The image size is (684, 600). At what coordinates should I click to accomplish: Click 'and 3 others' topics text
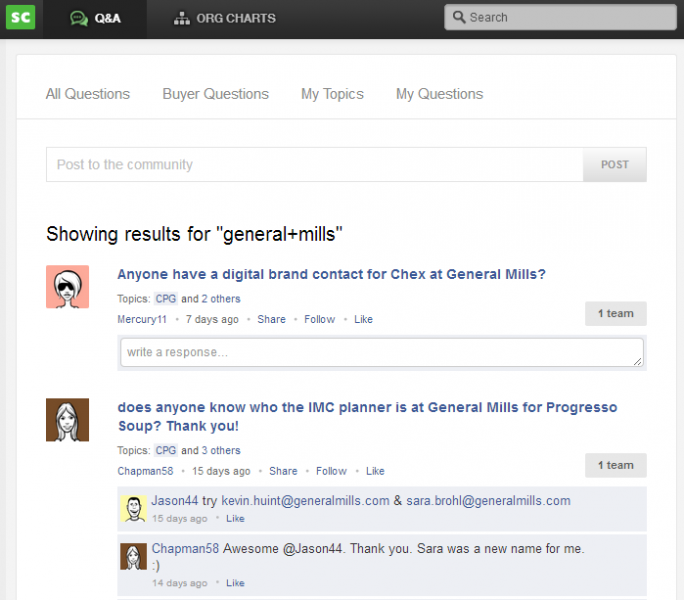(211, 450)
